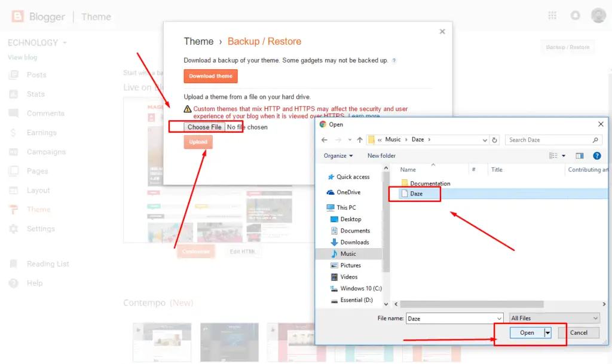Open Learn more link in HTTPS warning
Screen dimensions: 612x364
[x=364, y=116]
